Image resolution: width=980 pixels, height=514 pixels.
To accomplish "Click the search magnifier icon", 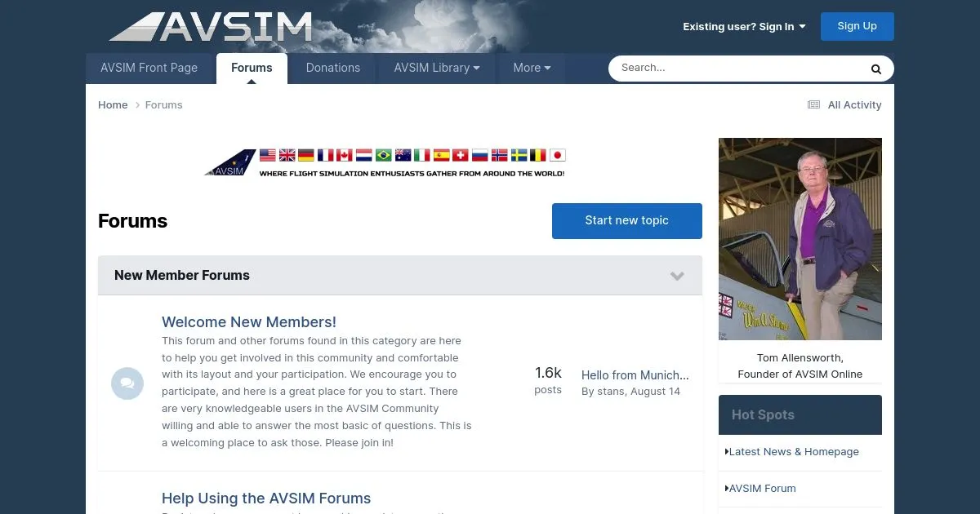I will (x=875, y=69).
